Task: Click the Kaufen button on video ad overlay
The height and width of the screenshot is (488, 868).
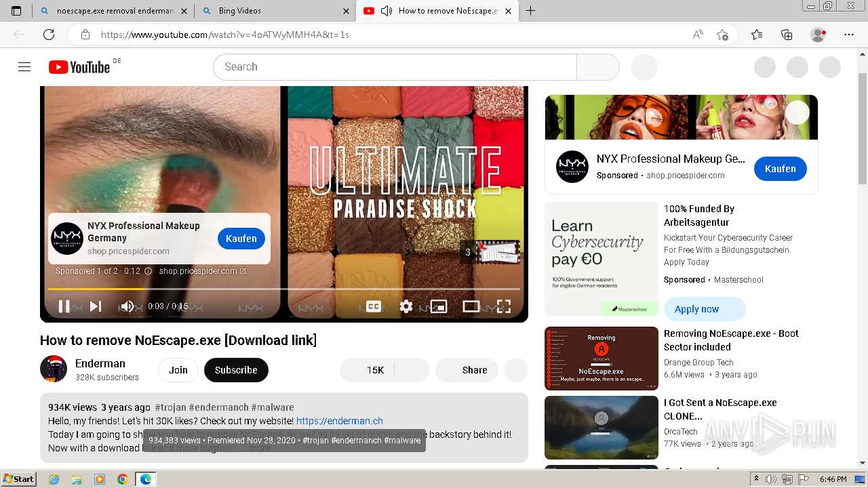Action: (241, 239)
